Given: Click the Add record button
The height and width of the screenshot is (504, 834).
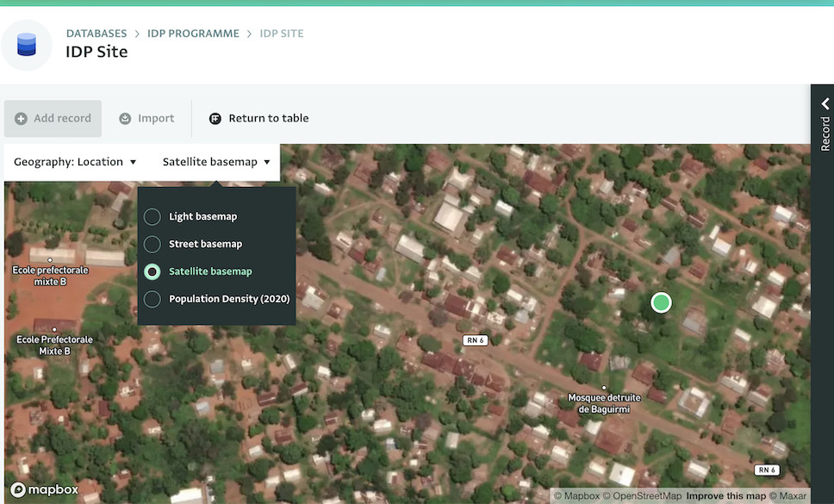Looking at the screenshot, I should [x=53, y=119].
